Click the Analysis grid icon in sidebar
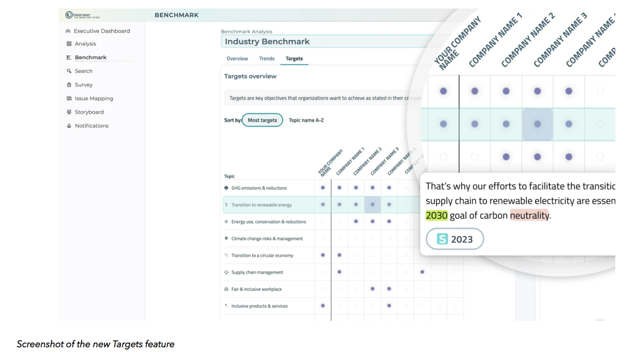The image size is (644, 352). 69,44
